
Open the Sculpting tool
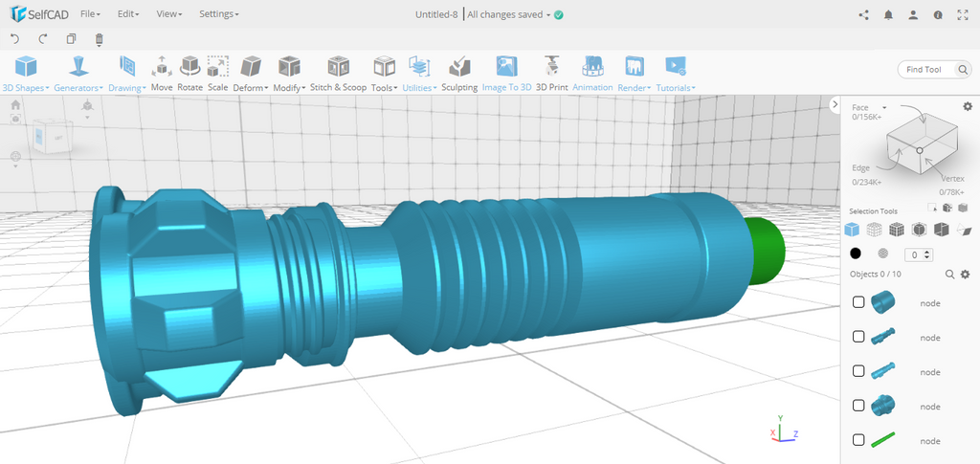coord(459,75)
